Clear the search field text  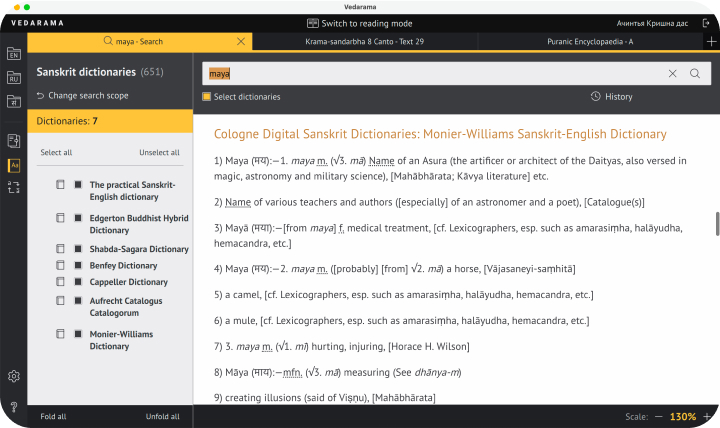tap(672, 73)
